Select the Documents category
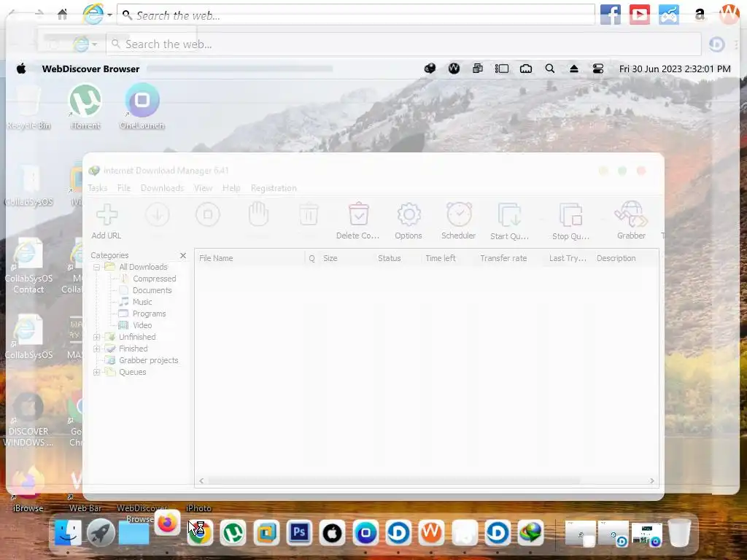The height and width of the screenshot is (560, 747). pyautogui.click(x=152, y=290)
